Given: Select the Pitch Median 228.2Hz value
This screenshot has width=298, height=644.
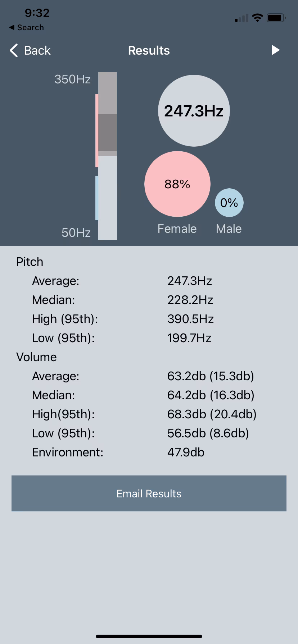Looking at the screenshot, I should [190, 300].
